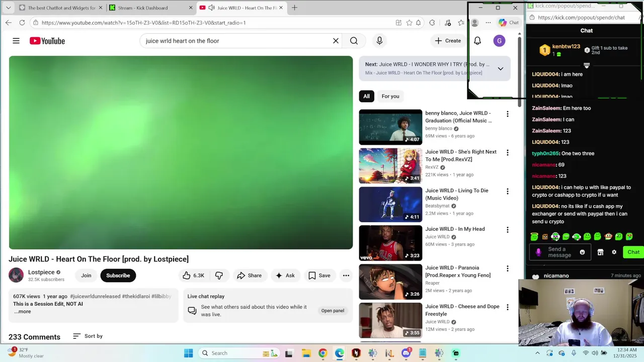
Task: Open options for In My Head video
Action: point(507,230)
